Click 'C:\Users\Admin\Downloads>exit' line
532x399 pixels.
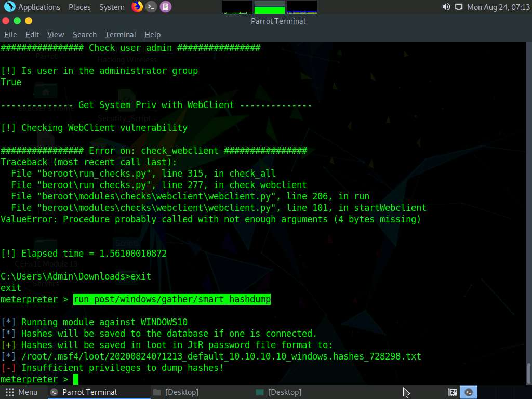(76, 276)
